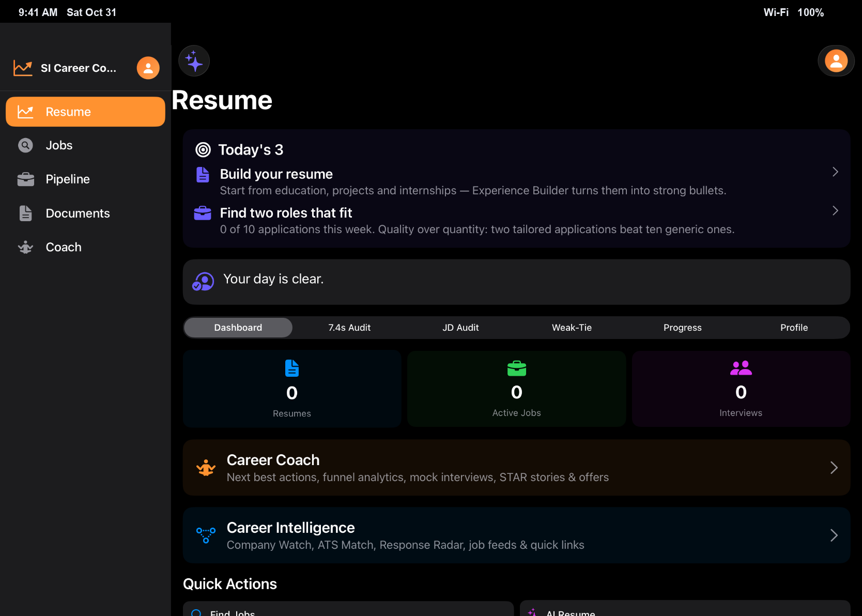Open Career Intelligence via its chevron
This screenshot has height=616, width=862.
coord(834,535)
